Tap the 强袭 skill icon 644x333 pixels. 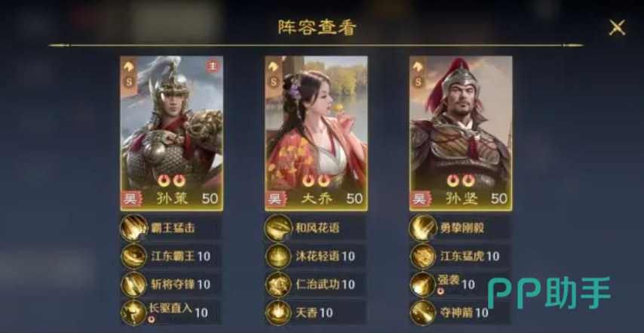[423, 285]
